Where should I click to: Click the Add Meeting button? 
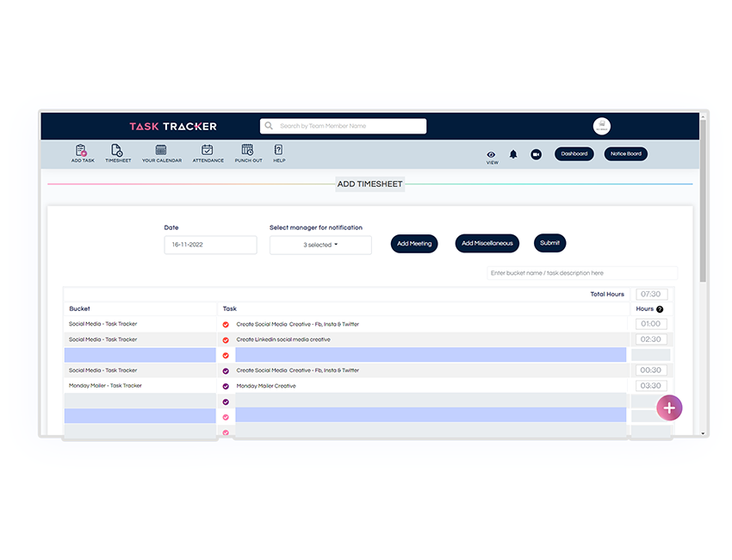414,243
